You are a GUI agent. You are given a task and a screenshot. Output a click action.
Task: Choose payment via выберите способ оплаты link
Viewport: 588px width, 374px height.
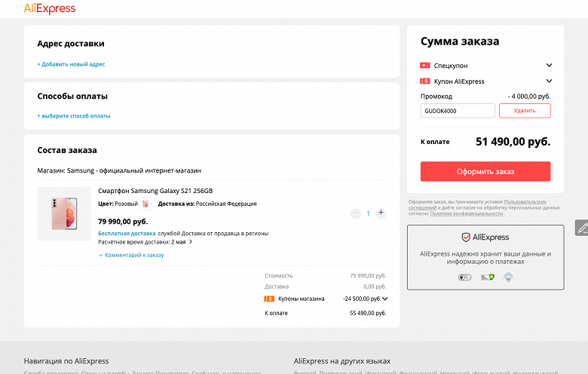pos(74,116)
